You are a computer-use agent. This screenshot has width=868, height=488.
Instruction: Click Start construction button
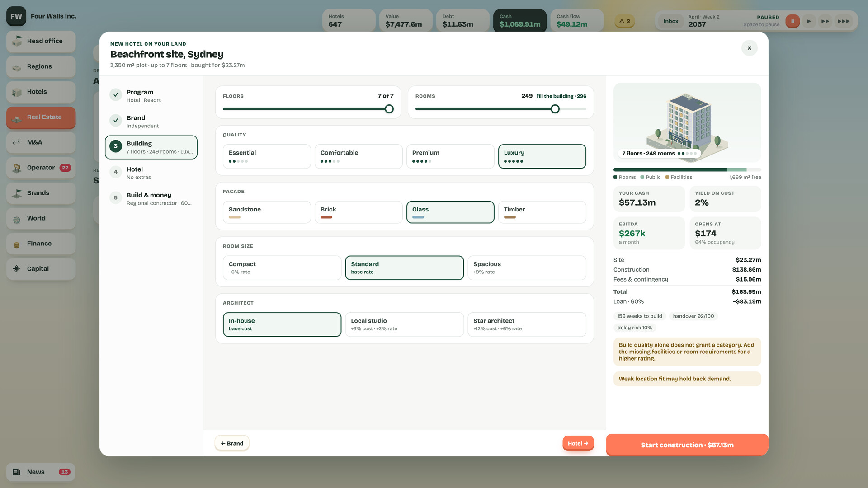[687, 445]
